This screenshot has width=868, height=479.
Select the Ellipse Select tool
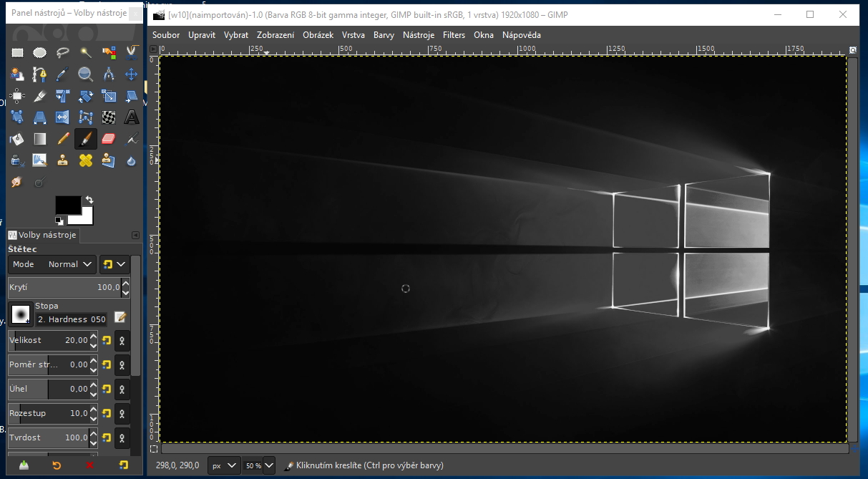(x=40, y=52)
